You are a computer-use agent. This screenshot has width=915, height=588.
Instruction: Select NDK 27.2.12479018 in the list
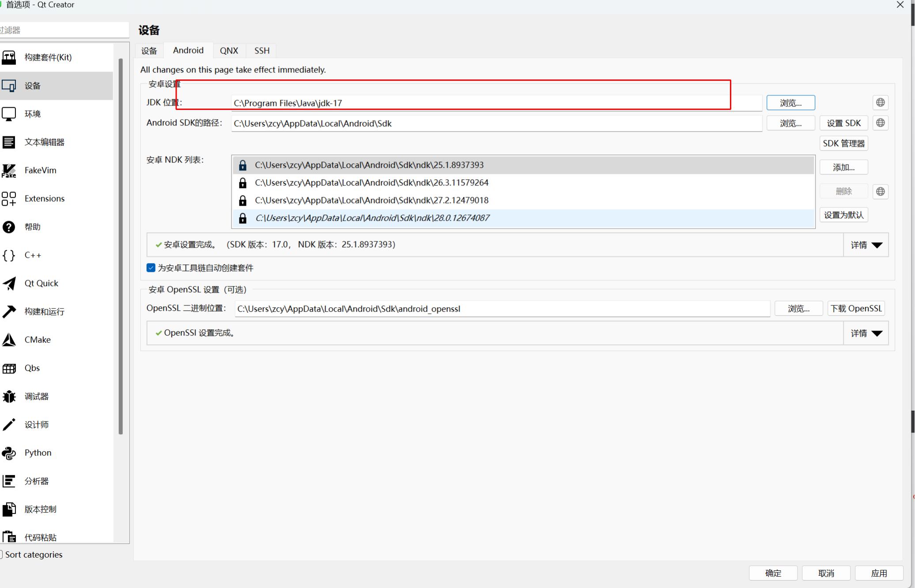point(371,200)
